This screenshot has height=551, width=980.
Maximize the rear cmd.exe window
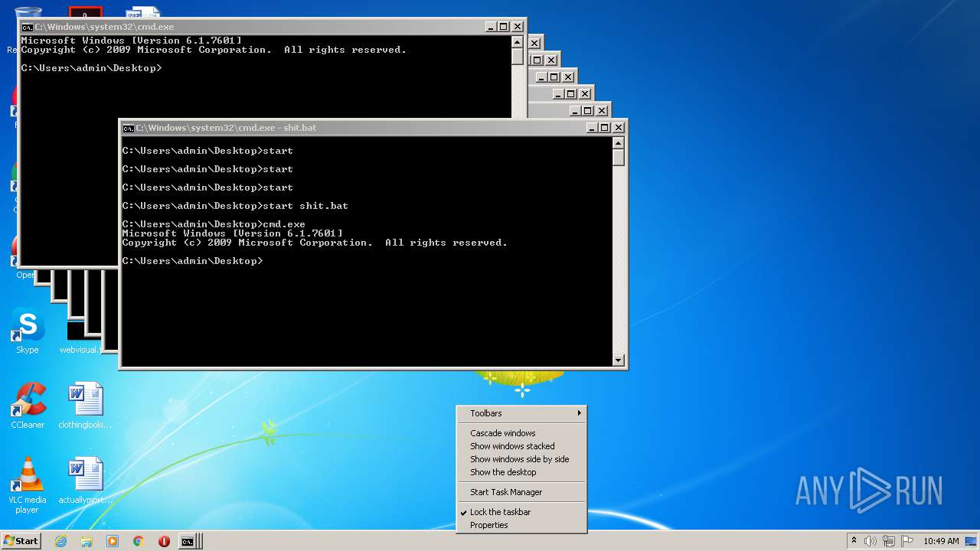[503, 27]
